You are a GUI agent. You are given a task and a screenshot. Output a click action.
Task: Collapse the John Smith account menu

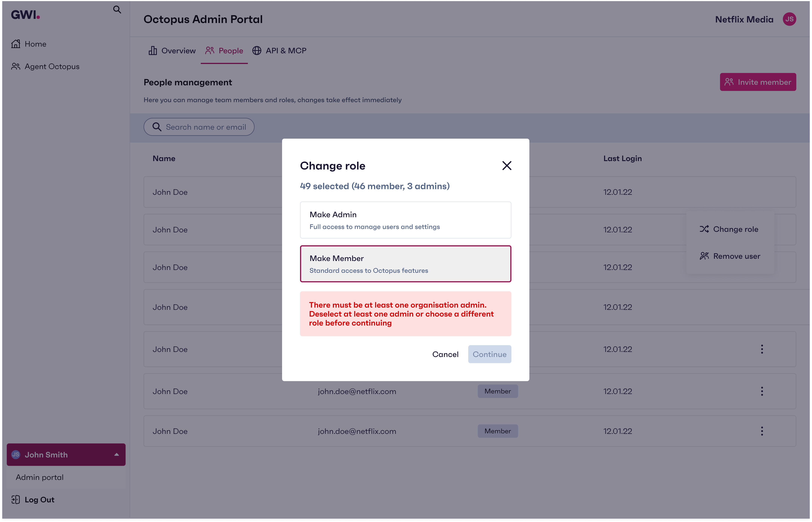click(x=116, y=455)
